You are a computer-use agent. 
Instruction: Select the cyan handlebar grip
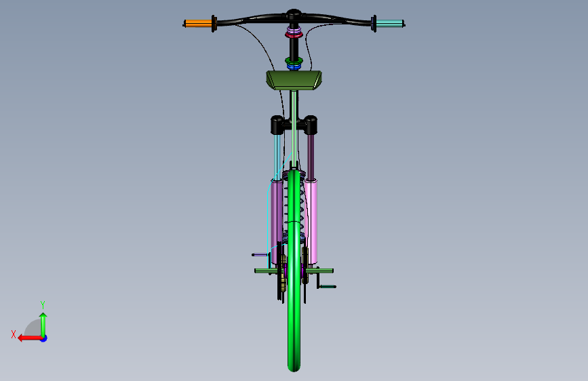(x=390, y=24)
